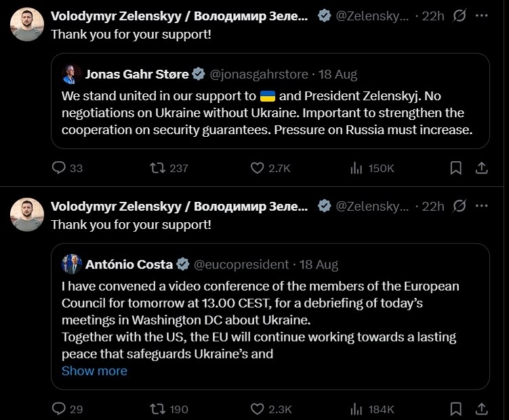This screenshot has height=420, width=509.
Task: View analytics of post with 150K views
Action: tap(357, 167)
